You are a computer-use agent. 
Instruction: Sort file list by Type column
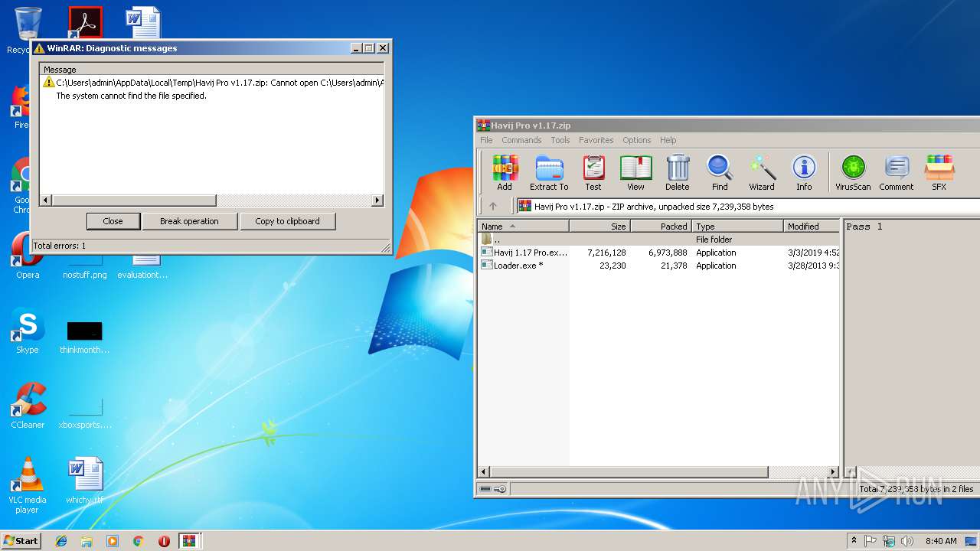click(737, 227)
